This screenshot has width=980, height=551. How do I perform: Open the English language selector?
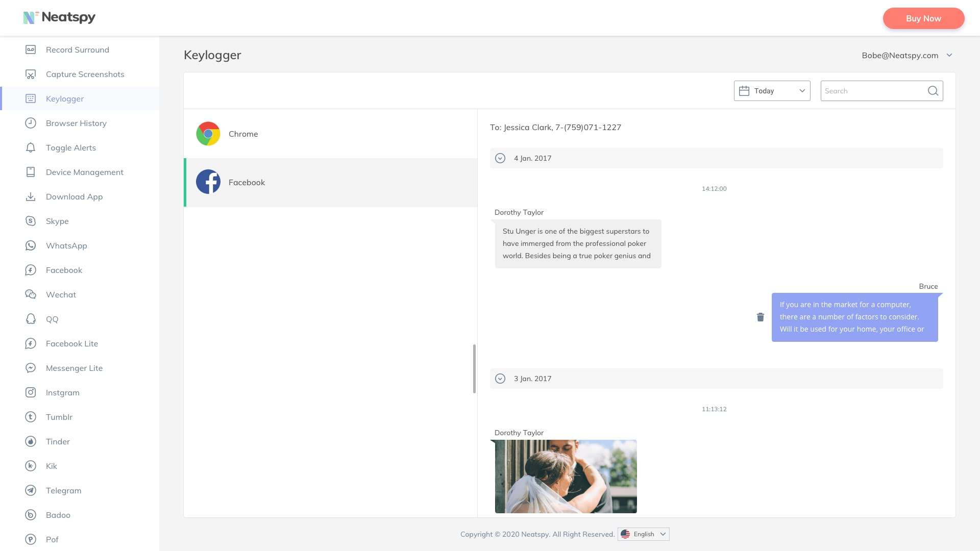[x=643, y=534]
